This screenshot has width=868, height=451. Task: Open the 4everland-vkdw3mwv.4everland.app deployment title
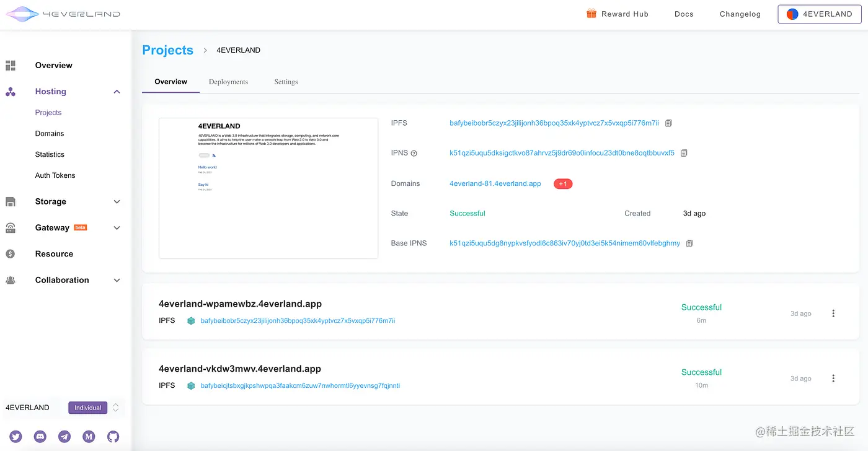click(240, 369)
